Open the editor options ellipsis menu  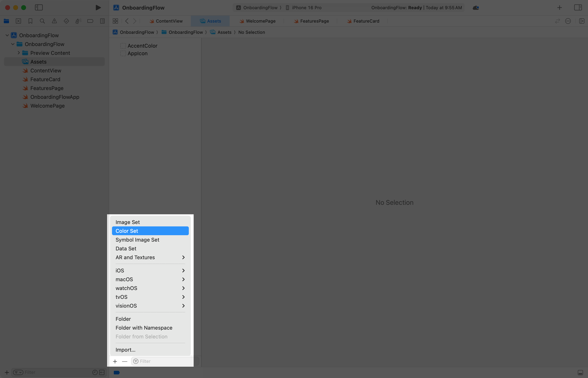pos(568,21)
